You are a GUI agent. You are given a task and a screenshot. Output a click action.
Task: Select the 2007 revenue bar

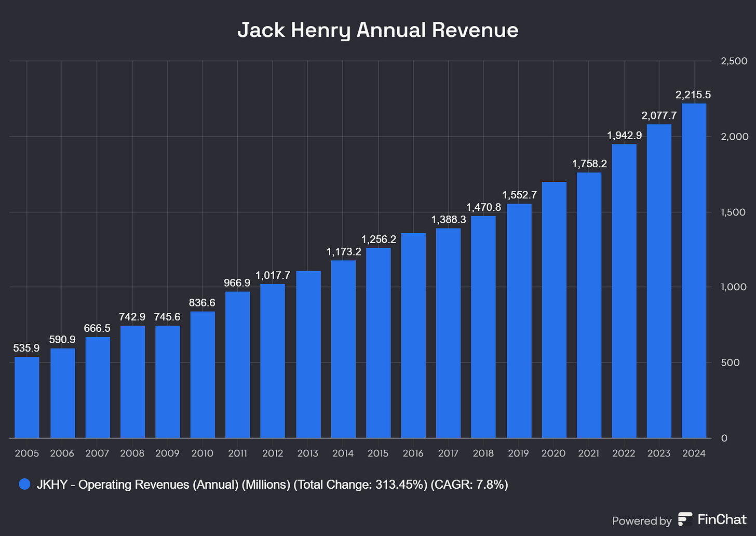(x=98, y=387)
